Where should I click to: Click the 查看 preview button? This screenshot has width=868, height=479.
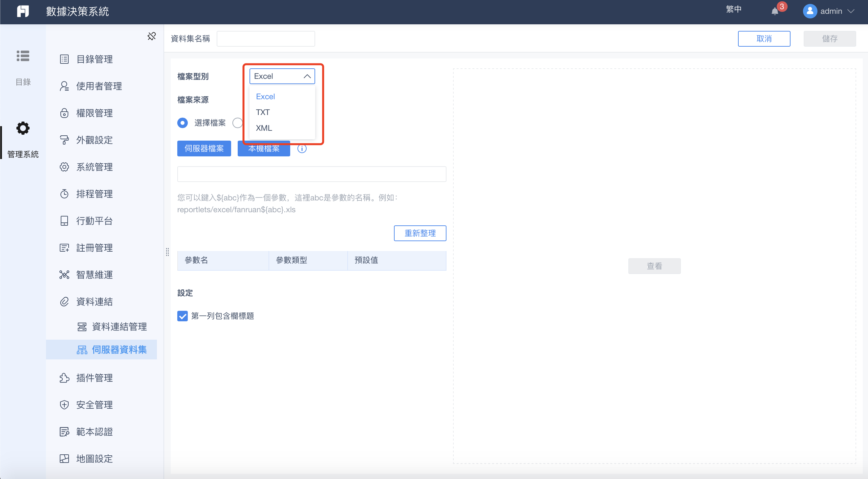click(654, 266)
